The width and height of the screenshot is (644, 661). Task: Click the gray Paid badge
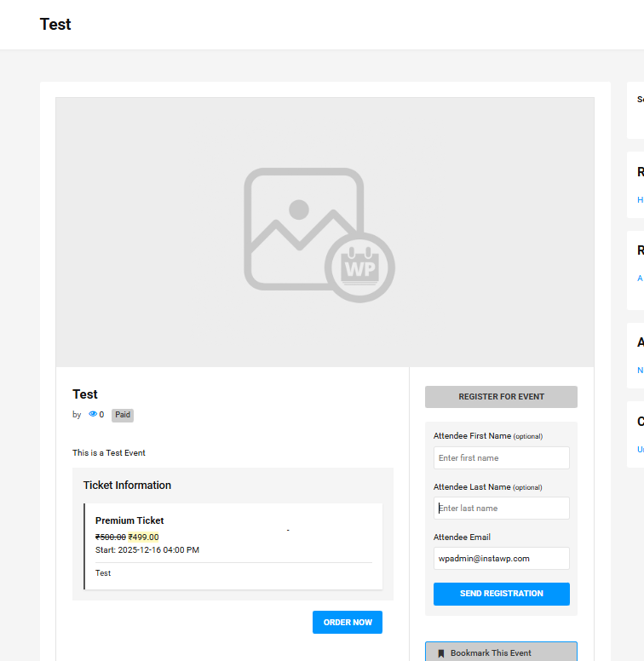(x=123, y=415)
